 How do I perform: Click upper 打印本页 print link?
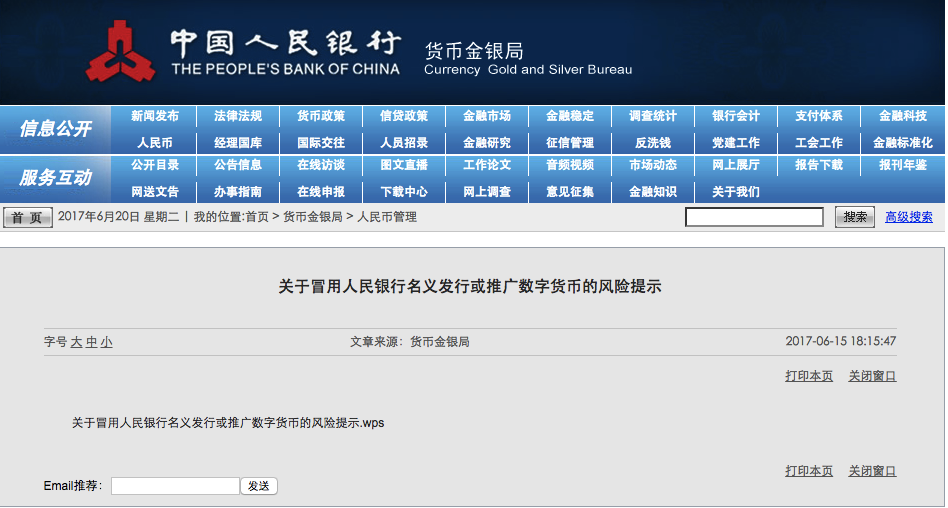coord(809,376)
